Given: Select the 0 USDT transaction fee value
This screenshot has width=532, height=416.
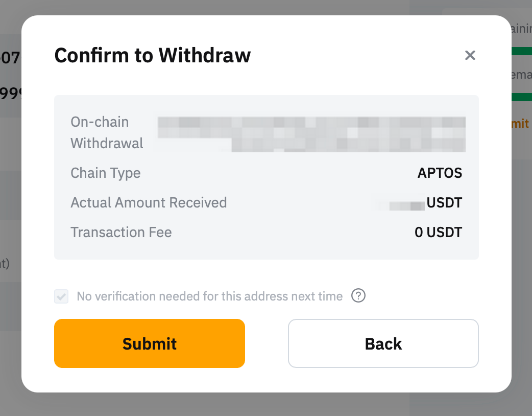Looking at the screenshot, I should coord(438,233).
